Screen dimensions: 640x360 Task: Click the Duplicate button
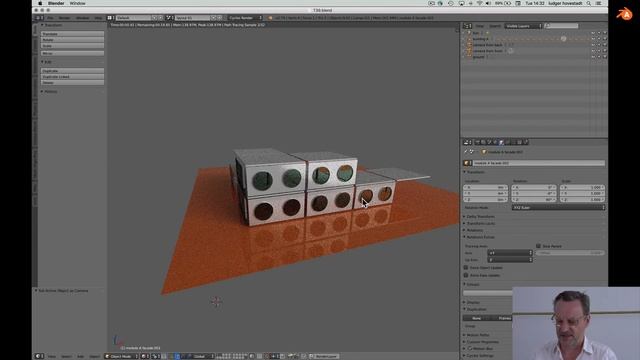(x=72, y=71)
